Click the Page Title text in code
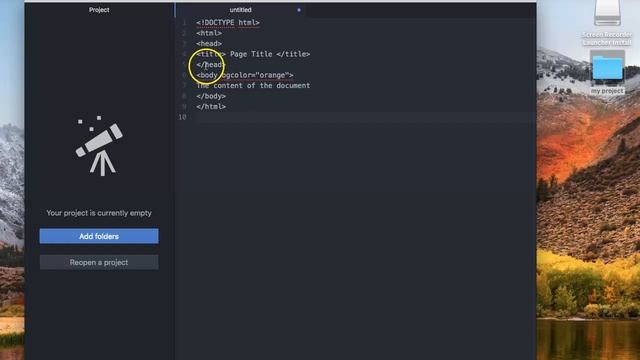640x360 pixels. click(x=251, y=54)
